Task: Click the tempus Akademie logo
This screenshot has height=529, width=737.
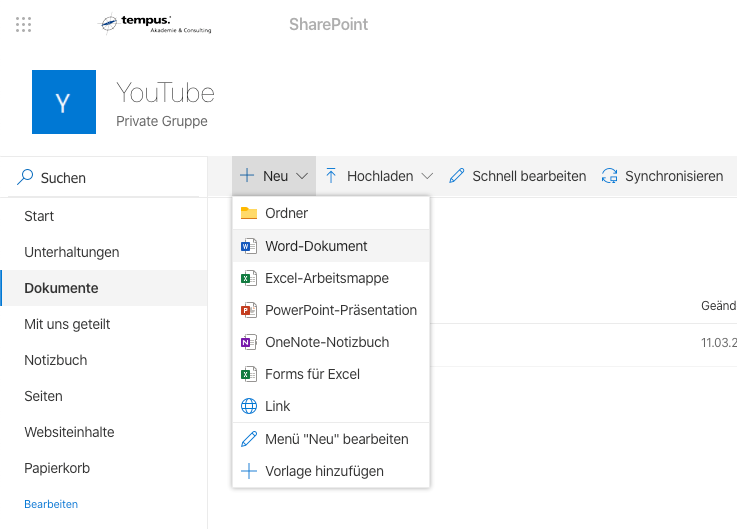Action: pyautogui.click(x=155, y=24)
